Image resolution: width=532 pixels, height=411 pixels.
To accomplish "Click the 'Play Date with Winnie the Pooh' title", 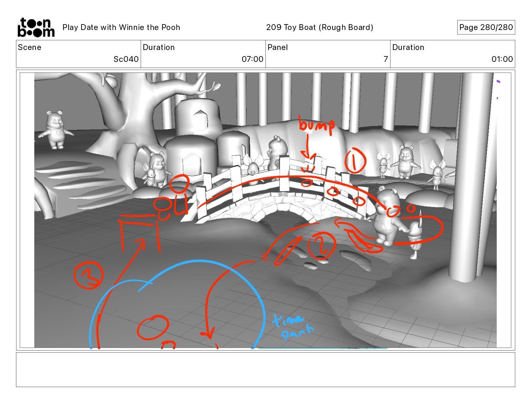I will tap(121, 27).
